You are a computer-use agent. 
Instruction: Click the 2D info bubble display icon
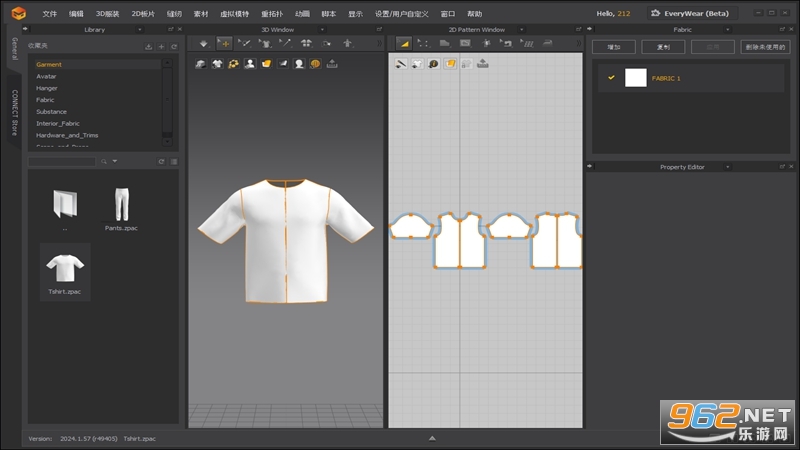point(434,64)
